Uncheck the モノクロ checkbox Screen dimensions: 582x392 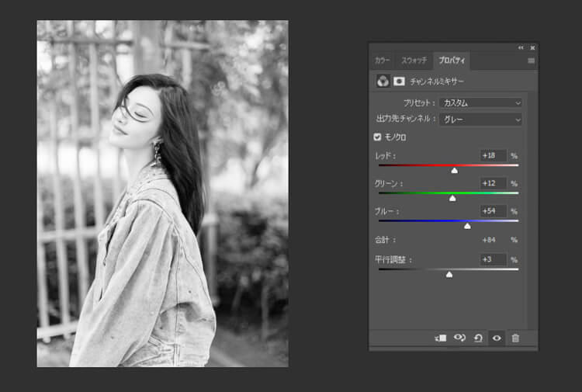click(x=378, y=137)
